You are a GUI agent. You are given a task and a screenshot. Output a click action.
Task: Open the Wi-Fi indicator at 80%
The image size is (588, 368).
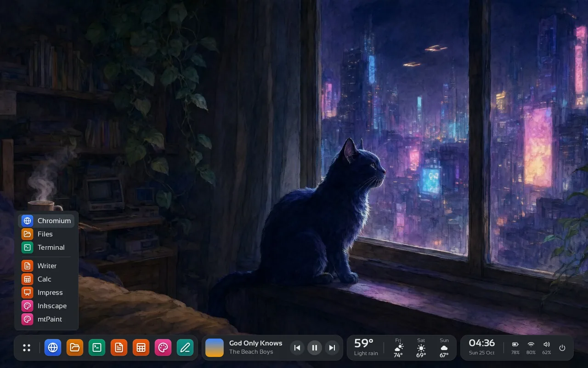(531, 348)
